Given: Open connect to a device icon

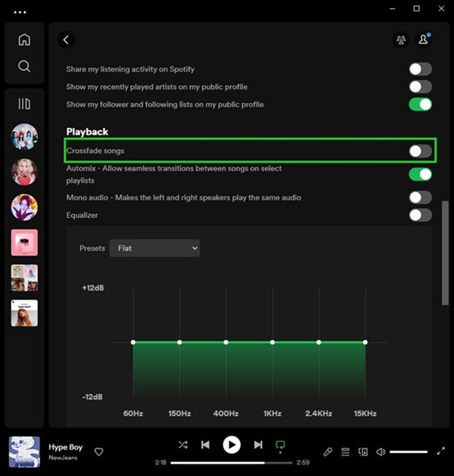Looking at the screenshot, I should tap(363, 452).
